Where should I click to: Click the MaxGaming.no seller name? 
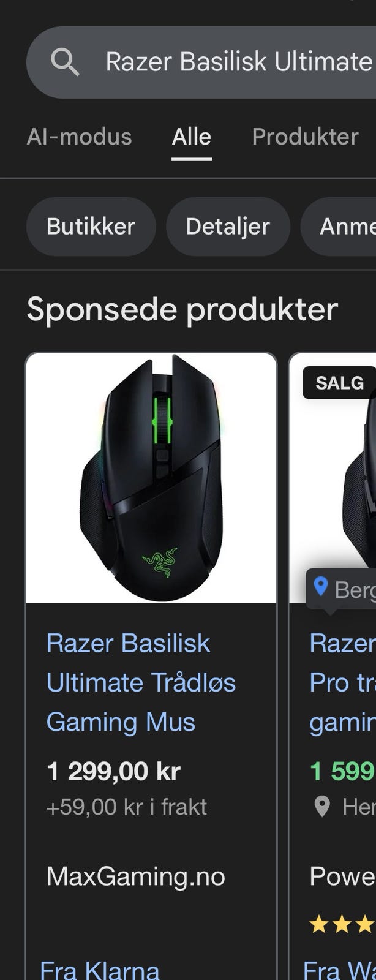pos(135,876)
